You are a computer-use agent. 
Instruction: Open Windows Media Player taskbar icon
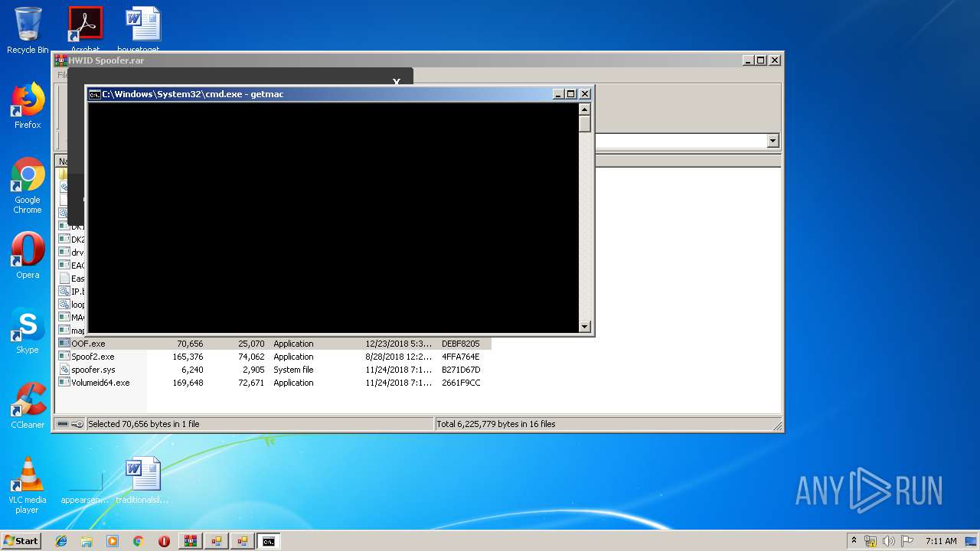tap(113, 541)
